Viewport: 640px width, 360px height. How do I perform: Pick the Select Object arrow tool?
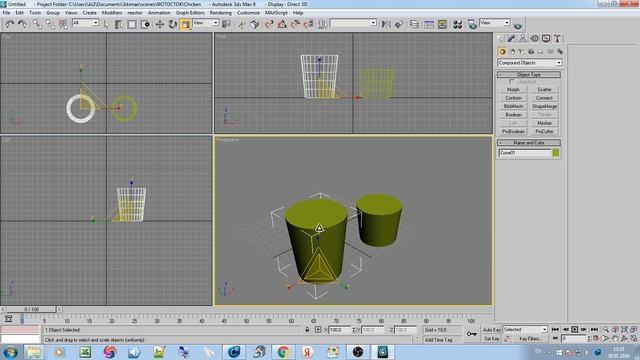coord(107,24)
